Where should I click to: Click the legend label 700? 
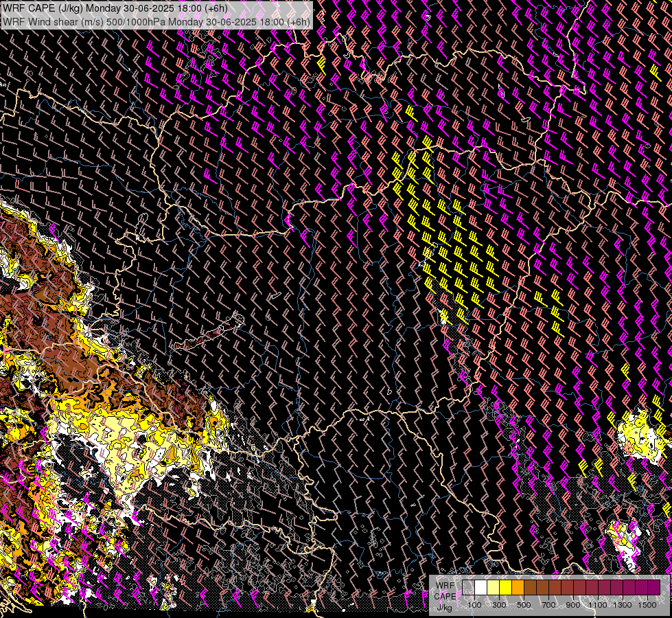pyautogui.click(x=548, y=605)
